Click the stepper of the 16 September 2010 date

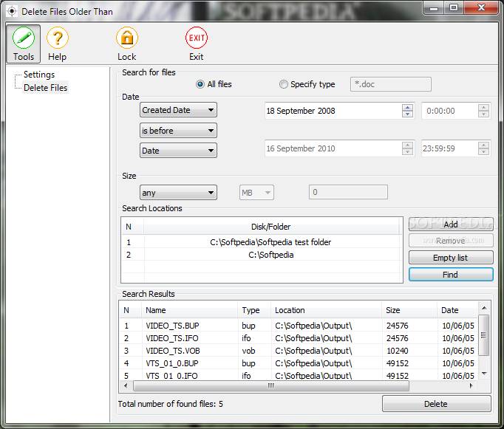407,148
